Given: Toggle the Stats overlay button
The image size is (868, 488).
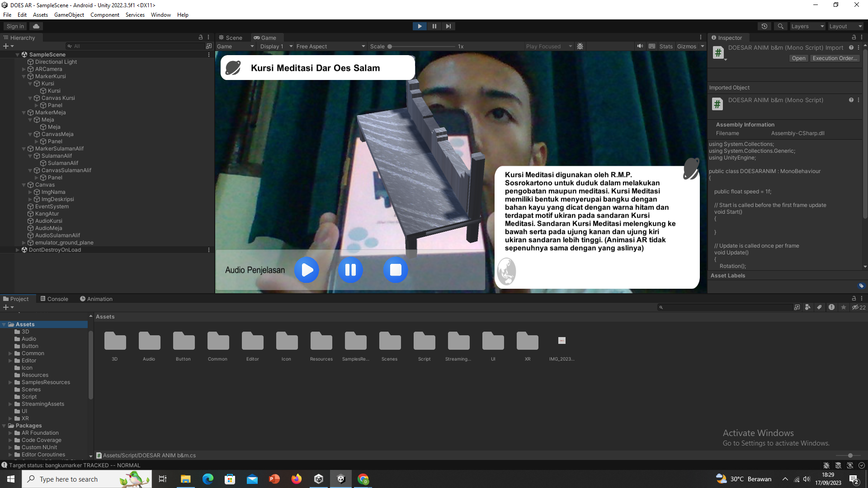Looking at the screenshot, I should tap(665, 46).
